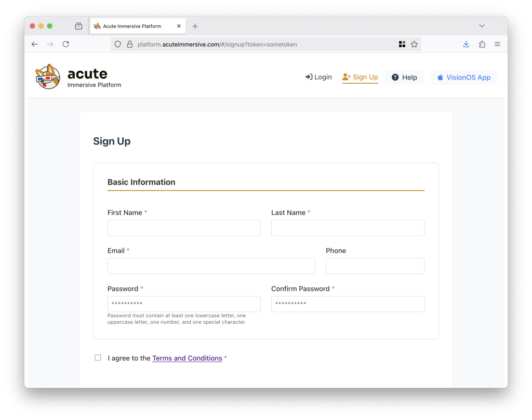
Task: Bookmark page with the star icon
Action: point(414,44)
